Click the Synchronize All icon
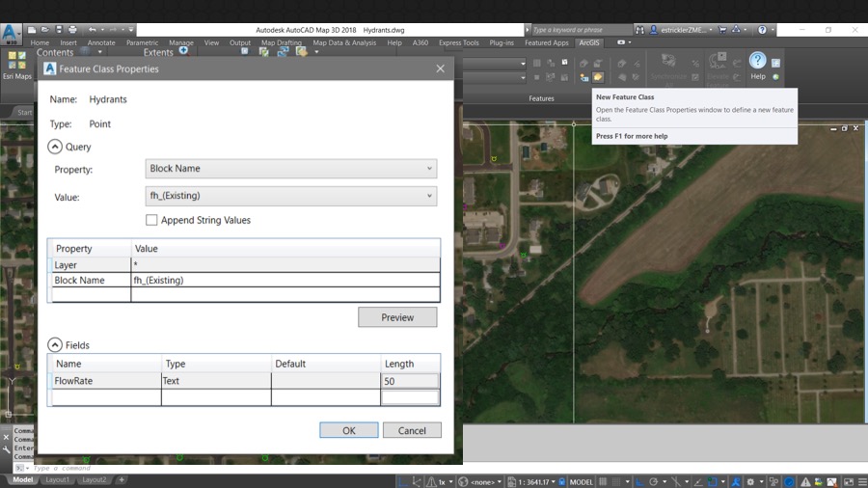The height and width of the screenshot is (488, 868). point(668,61)
